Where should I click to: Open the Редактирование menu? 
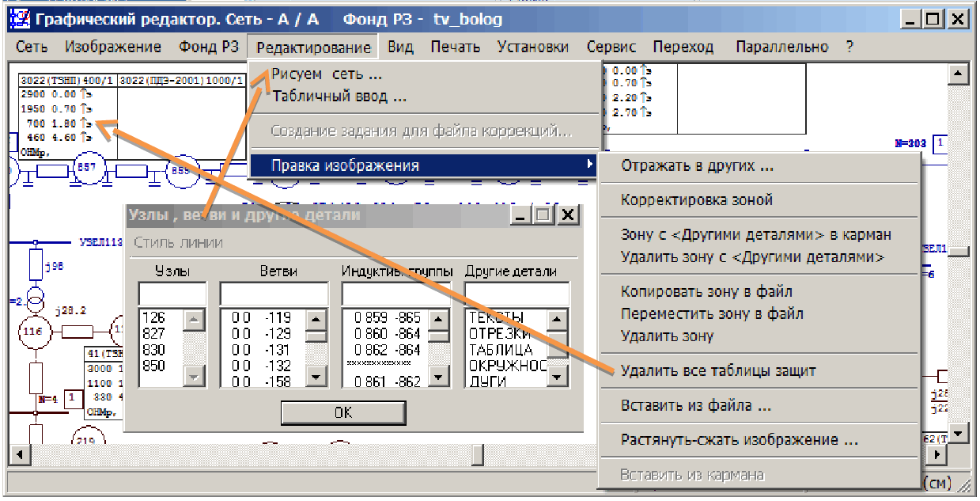pyautogui.click(x=313, y=47)
